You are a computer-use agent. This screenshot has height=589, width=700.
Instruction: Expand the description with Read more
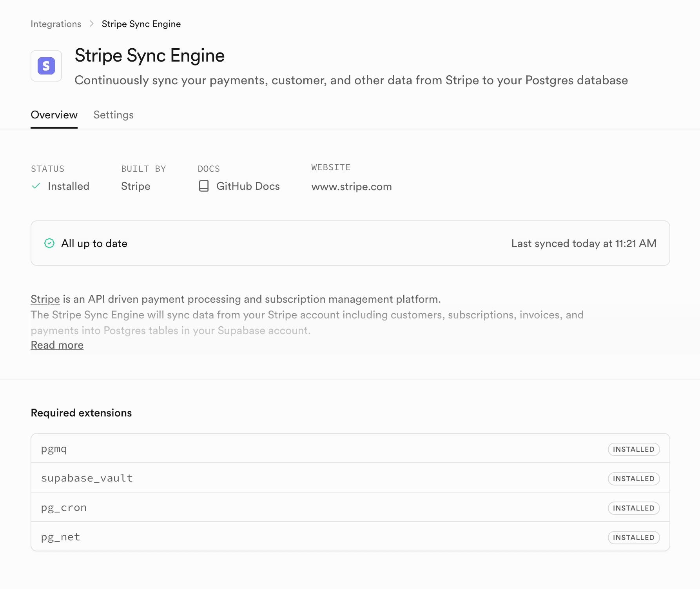point(57,345)
